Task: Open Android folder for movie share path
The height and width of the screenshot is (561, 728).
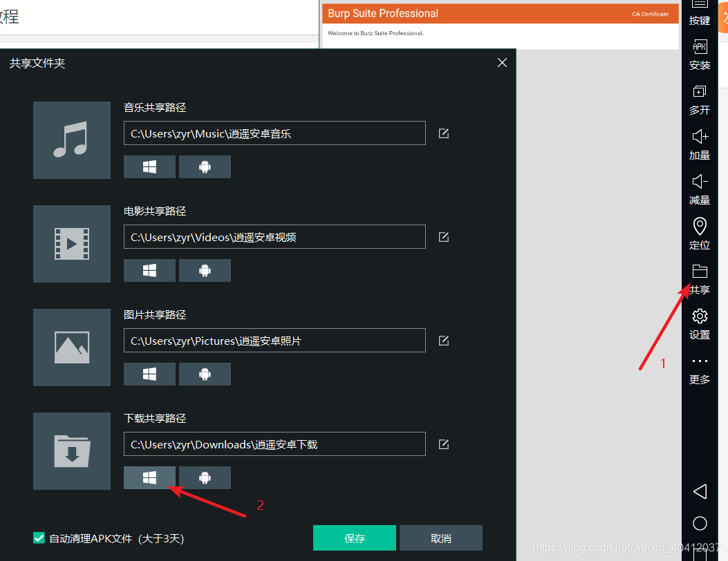Action: click(x=205, y=271)
